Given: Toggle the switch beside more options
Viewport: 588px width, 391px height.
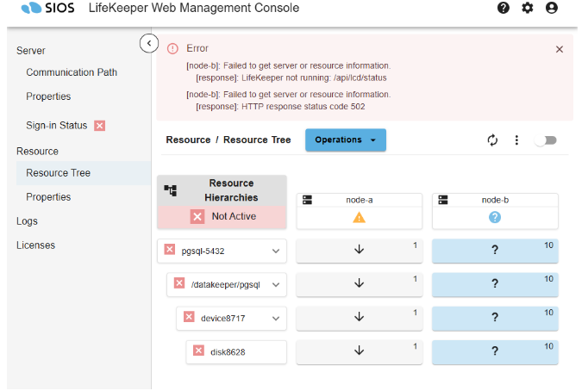Looking at the screenshot, I should point(545,140).
